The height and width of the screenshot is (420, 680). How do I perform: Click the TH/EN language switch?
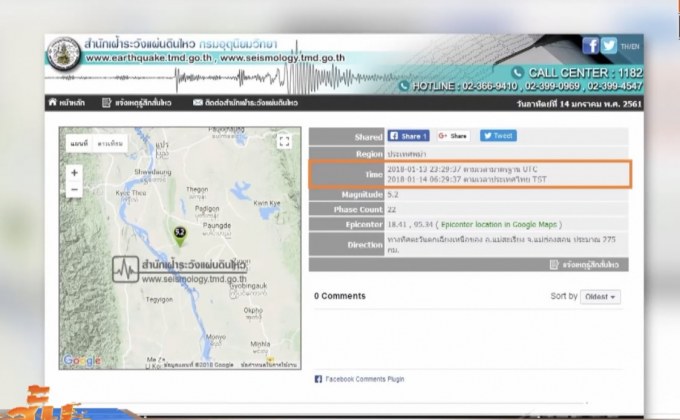[630, 46]
